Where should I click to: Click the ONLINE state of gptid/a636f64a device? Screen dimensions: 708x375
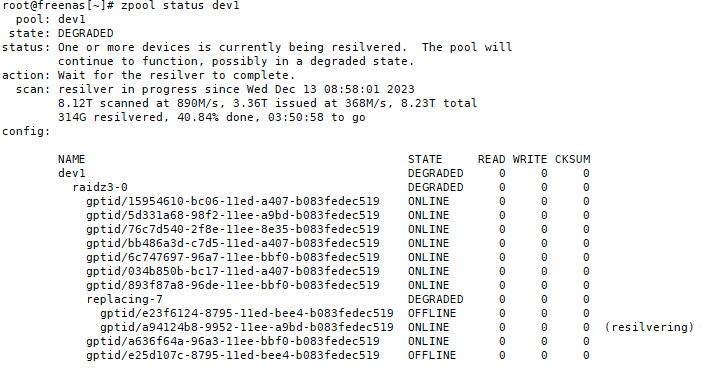coord(429,342)
